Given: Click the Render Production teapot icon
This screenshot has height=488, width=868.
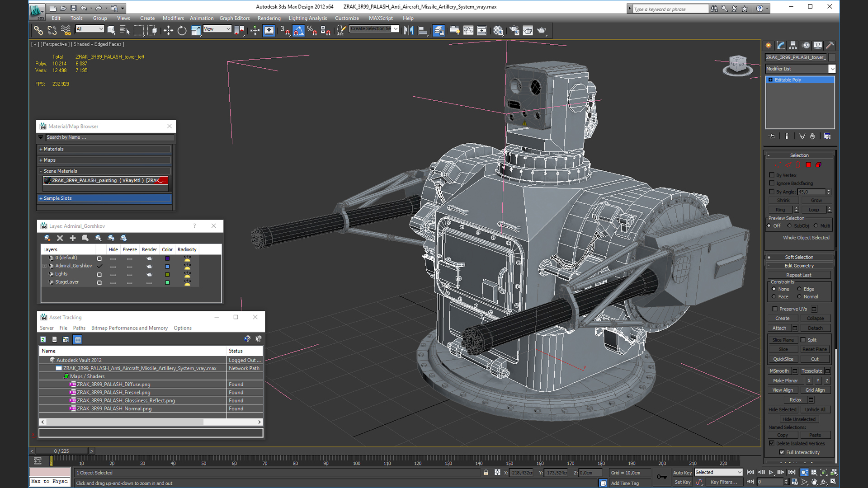Looking at the screenshot, I should coord(542,30).
